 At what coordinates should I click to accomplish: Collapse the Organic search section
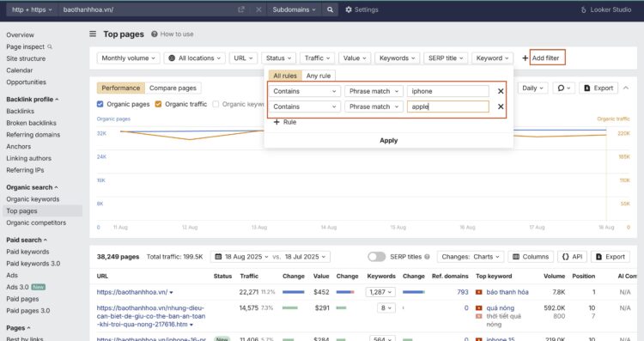coord(32,187)
